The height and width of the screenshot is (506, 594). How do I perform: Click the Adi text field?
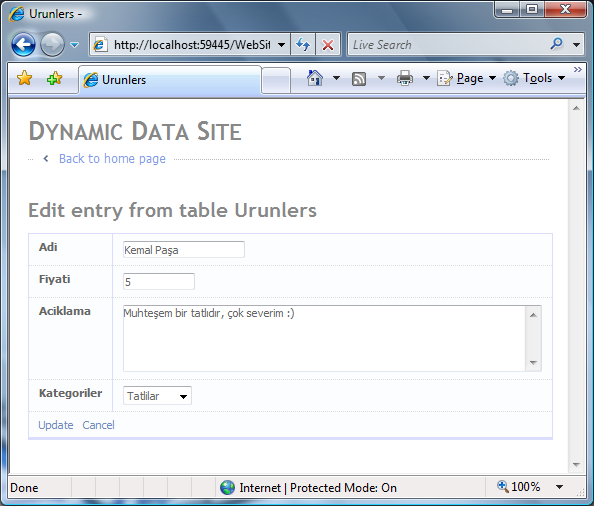[184, 250]
